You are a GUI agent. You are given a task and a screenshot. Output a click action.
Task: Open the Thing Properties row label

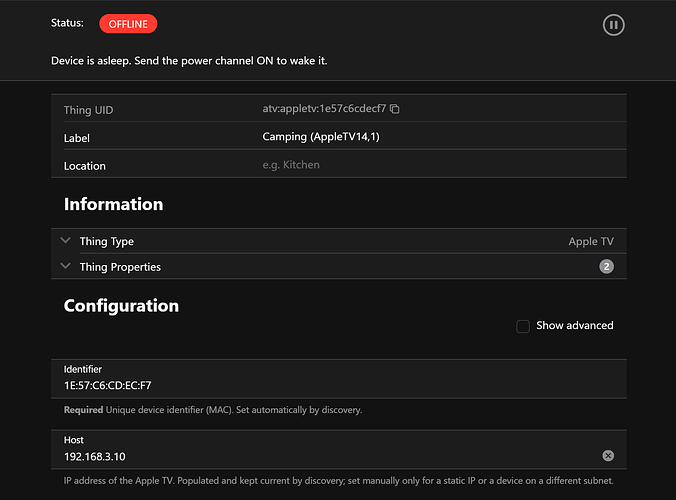tap(120, 267)
